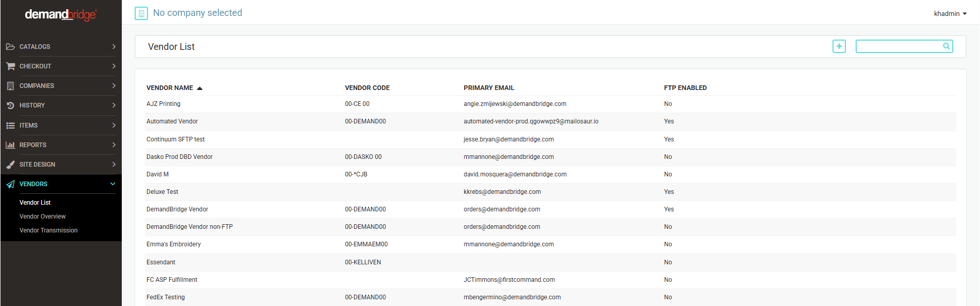Screen dimensions: 980x306
Task: Expand the Checkout menu chevron
Action: coord(114,66)
